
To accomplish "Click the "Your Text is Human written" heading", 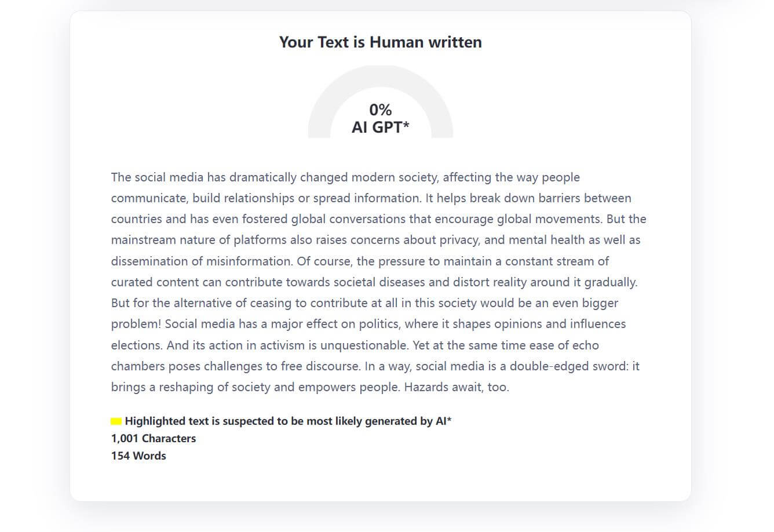I will coord(380,42).
